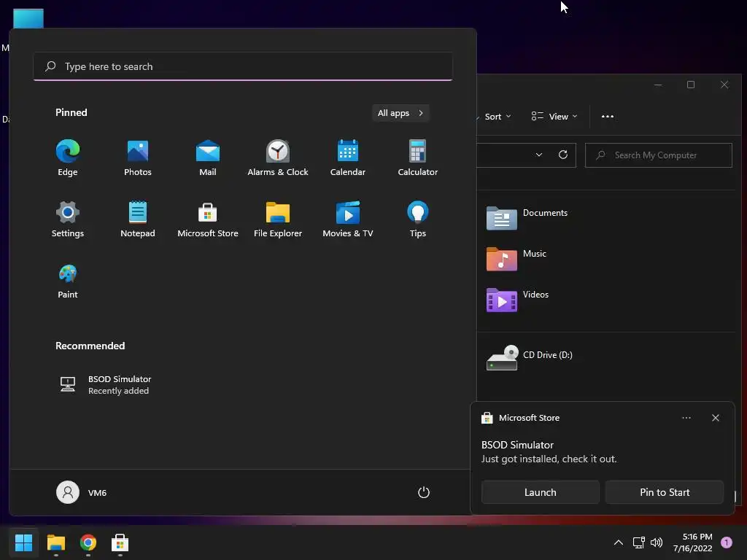This screenshot has height=560, width=747.
Task: Open the Calendar app
Action: coord(348,158)
